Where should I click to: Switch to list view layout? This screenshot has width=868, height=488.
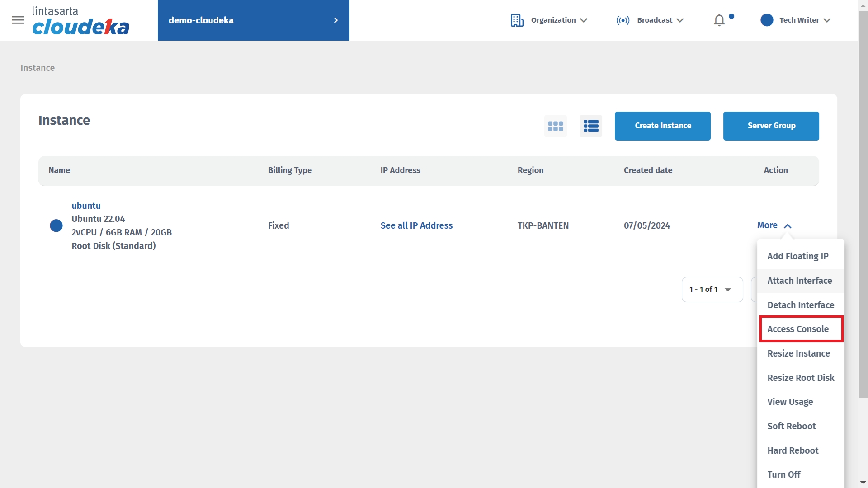[x=590, y=126]
